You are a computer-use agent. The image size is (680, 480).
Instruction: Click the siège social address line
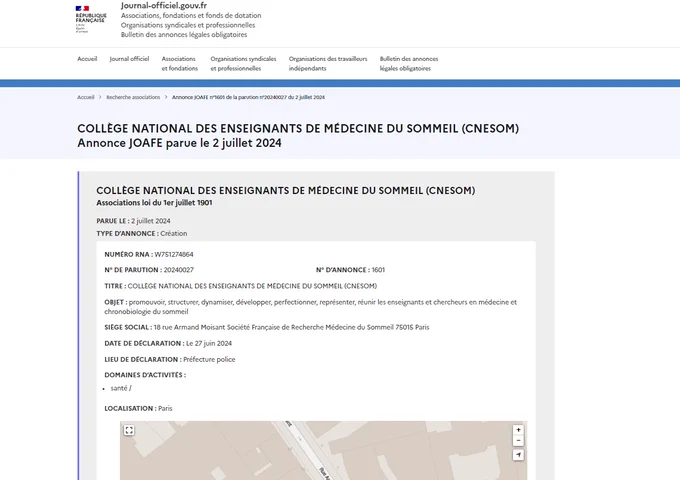[x=267, y=327]
